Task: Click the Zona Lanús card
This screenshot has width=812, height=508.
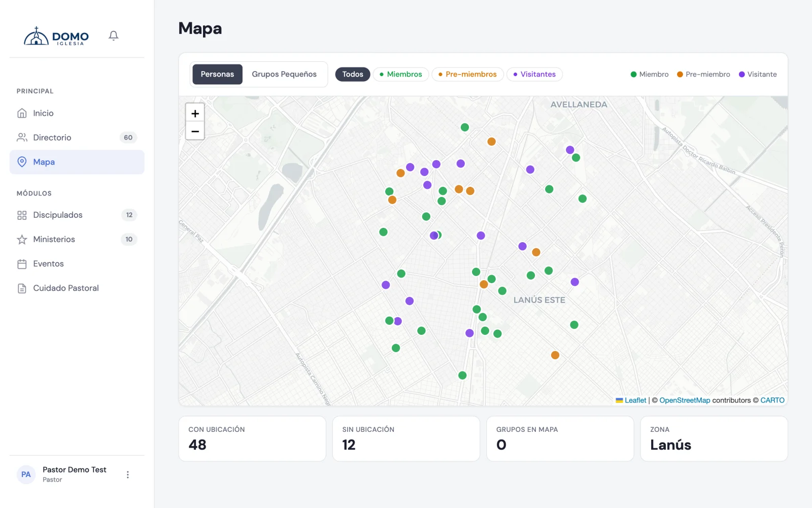Action: coord(714,439)
